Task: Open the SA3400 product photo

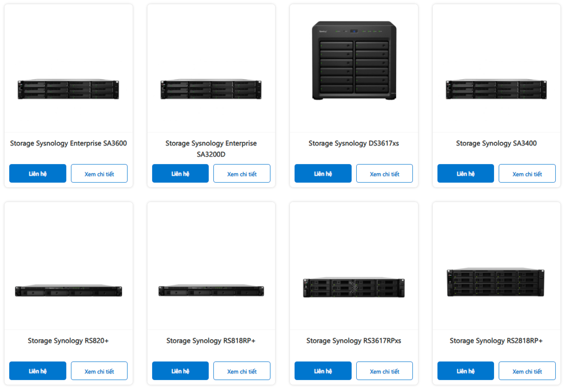Action: (x=496, y=89)
